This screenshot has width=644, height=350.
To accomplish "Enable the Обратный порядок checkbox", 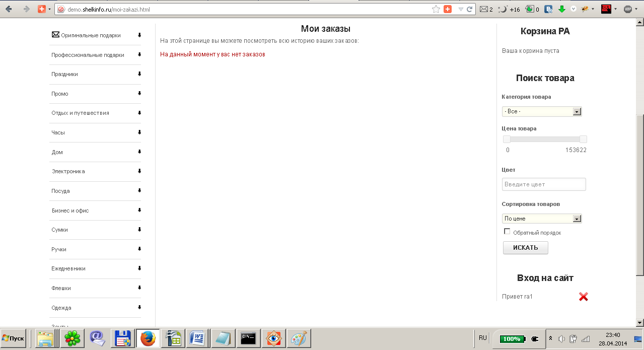I will (x=507, y=232).
